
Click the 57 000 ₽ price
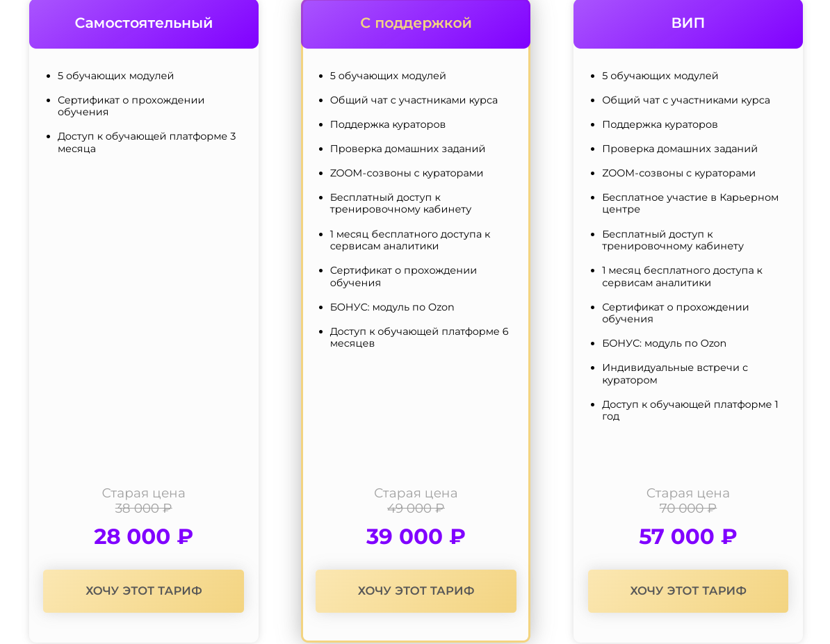coord(688,536)
